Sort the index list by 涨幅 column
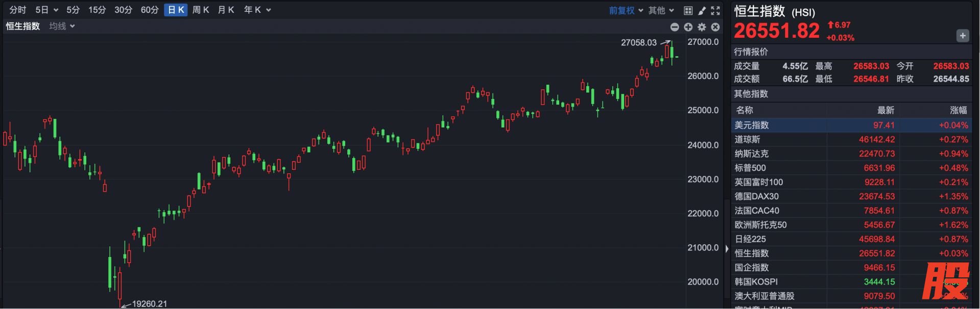Image resolution: width=980 pixels, height=309 pixels. 958,110
